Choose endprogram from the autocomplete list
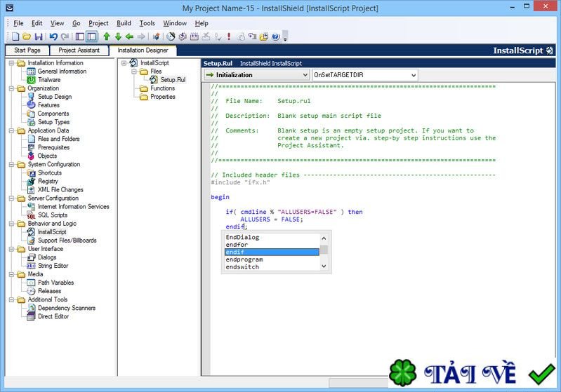This screenshot has width=561, height=392. coord(244,259)
